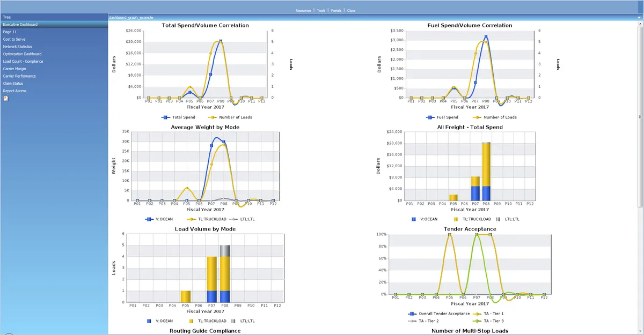This screenshot has width=644, height=335.
Task: Click the vertical scrollbar on the right
Action: point(641,161)
